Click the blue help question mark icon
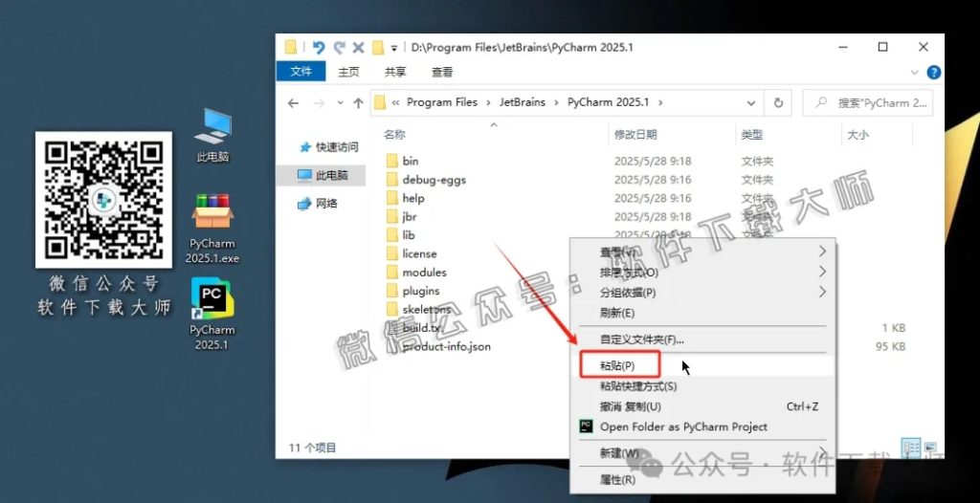 [x=933, y=73]
